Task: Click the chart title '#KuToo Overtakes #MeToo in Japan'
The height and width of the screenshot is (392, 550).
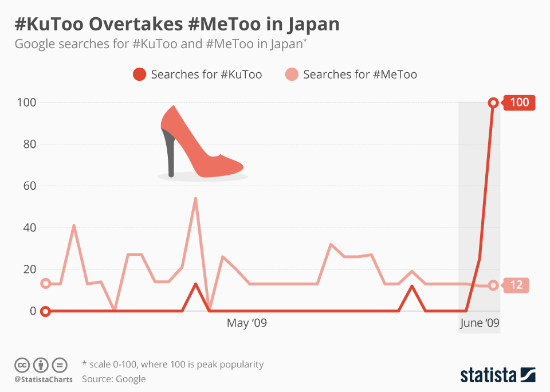Action: point(177,24)
